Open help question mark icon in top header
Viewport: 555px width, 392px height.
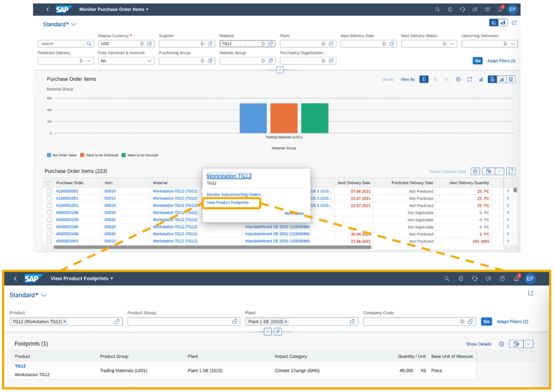(x=487, y=10)
